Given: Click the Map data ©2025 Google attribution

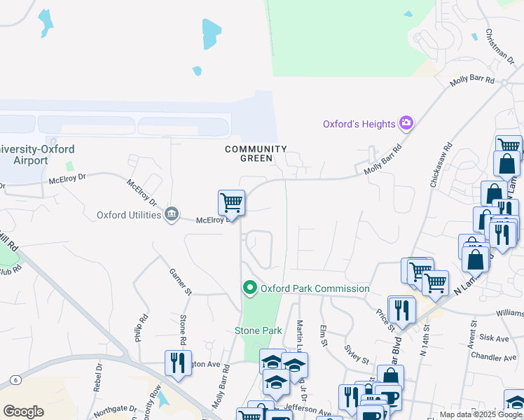Looking at the screenshot, I should point(481,415).
